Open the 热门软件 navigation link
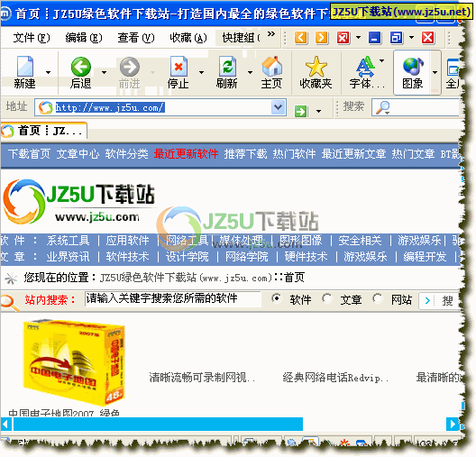 pos(294,154)
